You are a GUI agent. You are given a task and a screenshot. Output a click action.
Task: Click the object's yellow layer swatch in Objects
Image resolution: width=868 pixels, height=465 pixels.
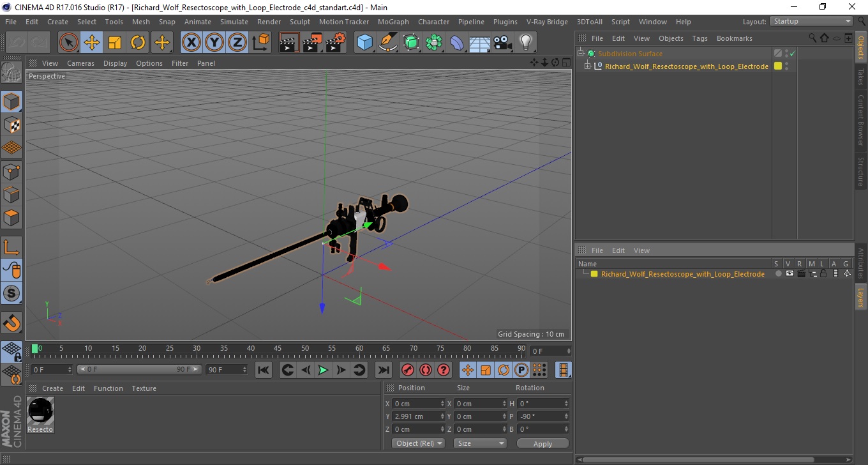pyautogui.click(x=778, y=66)
